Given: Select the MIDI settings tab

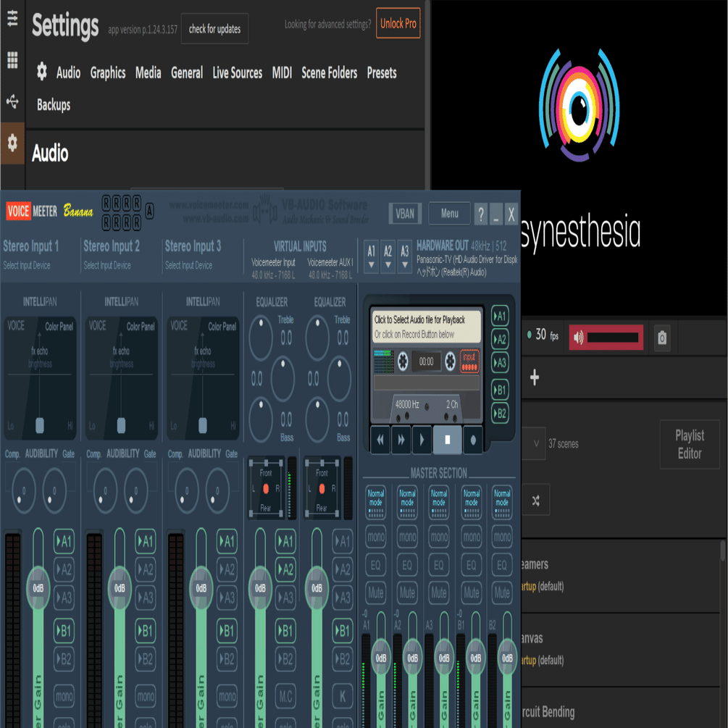Looking at the screenshot, I should pyautogui.click(x=282, y=73).
